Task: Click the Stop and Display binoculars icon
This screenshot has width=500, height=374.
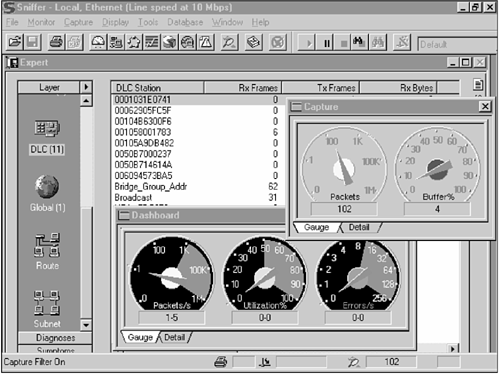Action: (x=359, y=43)
